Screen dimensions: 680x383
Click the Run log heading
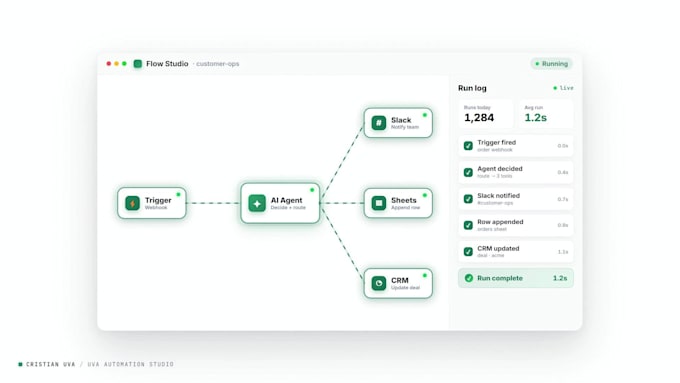(472, 88)
